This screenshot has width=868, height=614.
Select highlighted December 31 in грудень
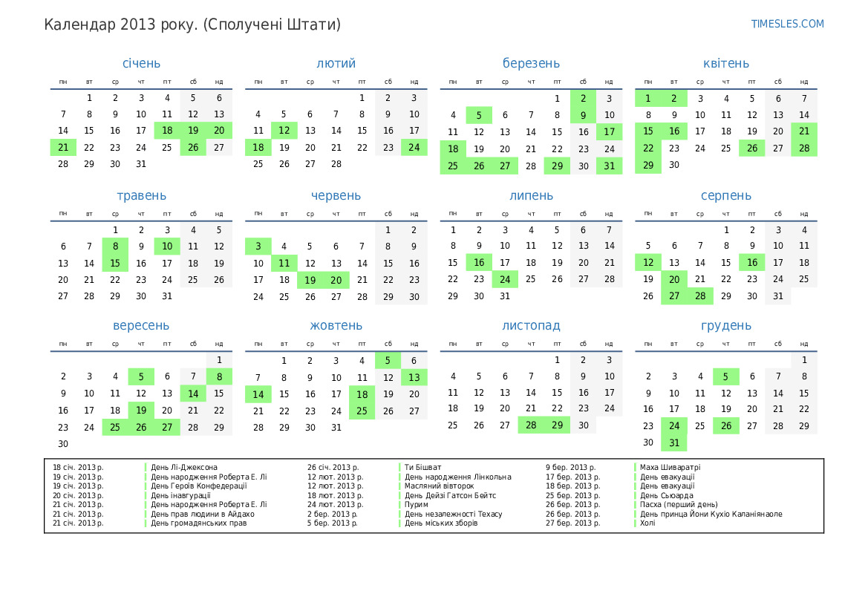[x=674, y=442]
